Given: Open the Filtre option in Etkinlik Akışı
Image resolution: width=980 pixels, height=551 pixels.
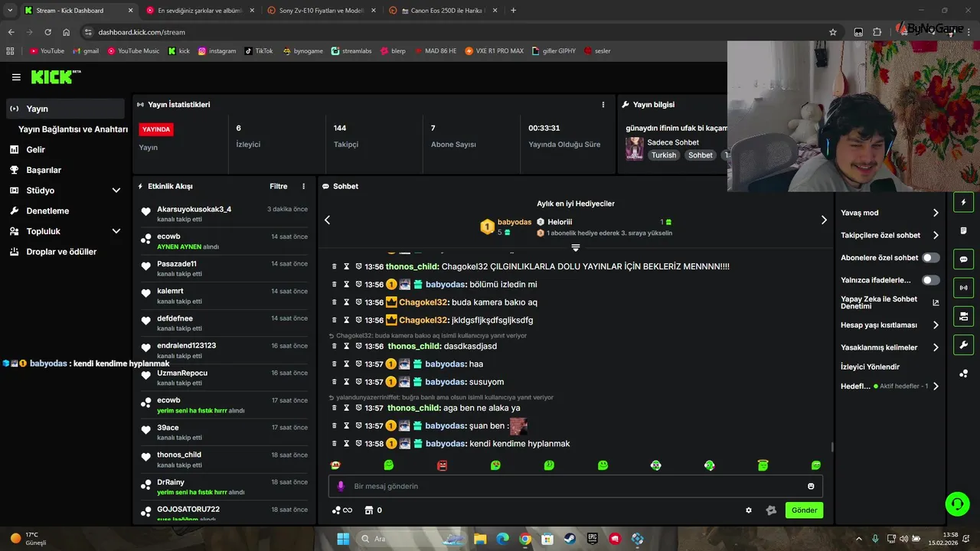Looking at the screenshot, I should (279, 186).
